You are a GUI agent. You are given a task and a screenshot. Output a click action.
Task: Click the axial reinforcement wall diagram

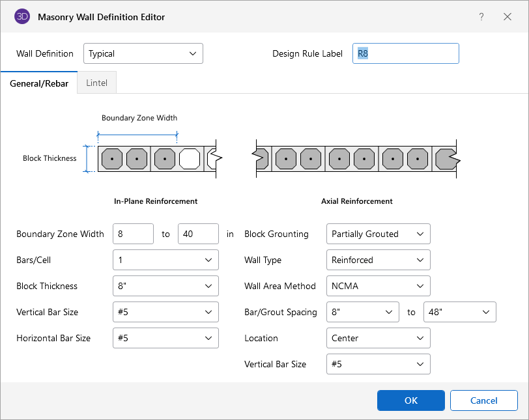356,158
